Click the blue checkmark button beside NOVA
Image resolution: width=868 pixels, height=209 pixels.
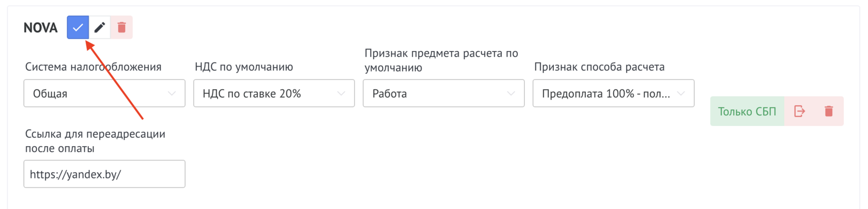click(x=78, y=27)
